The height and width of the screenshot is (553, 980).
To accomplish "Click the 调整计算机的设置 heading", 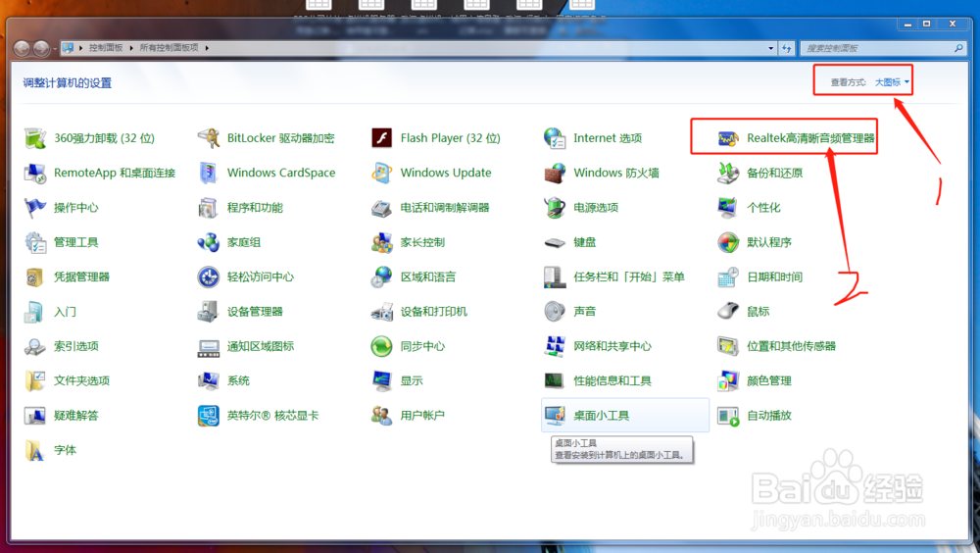I will pyautogui.click(x=67, y=83).
